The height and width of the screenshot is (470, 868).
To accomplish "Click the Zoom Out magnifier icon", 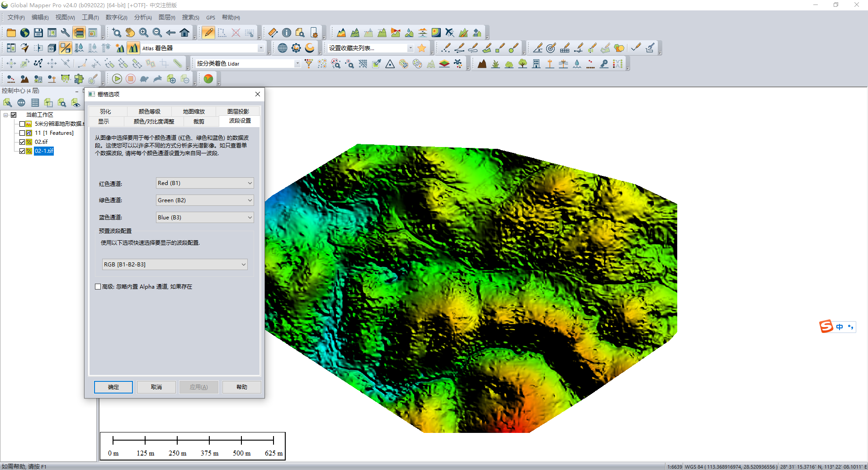I will (x=157, y=33).
